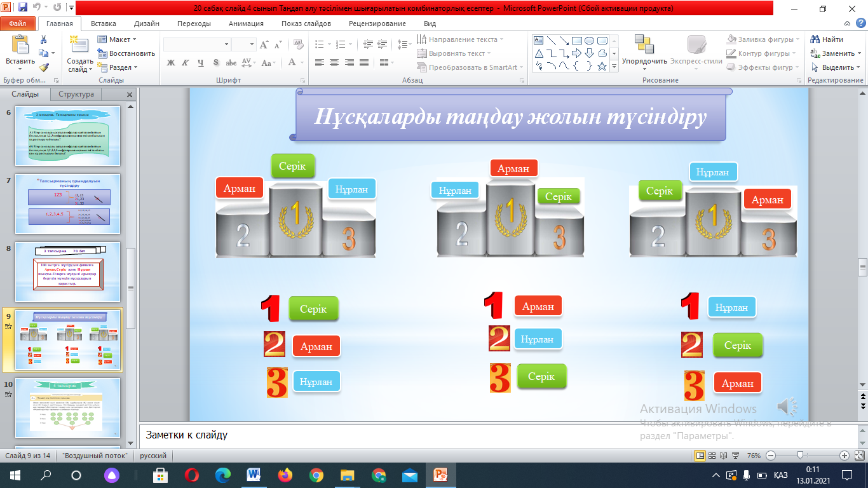Apply strikethrough with the abc icon
The image size is (868, 488).
231,63
